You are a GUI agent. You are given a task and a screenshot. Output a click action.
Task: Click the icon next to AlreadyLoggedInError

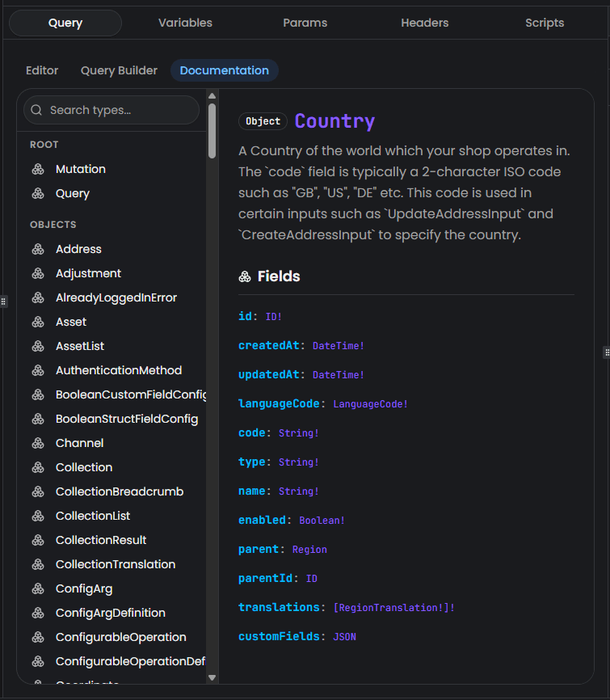(x=38, y=297)
